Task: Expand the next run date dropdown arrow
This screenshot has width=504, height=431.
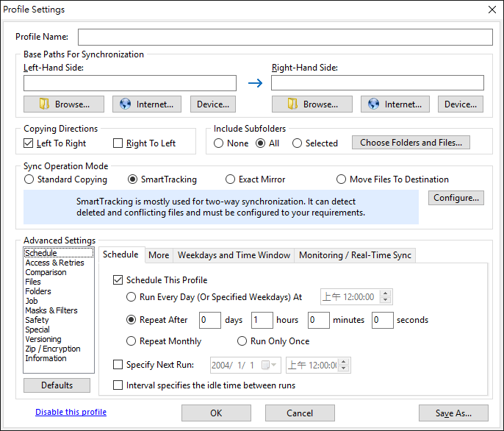Action: [274, 365]
